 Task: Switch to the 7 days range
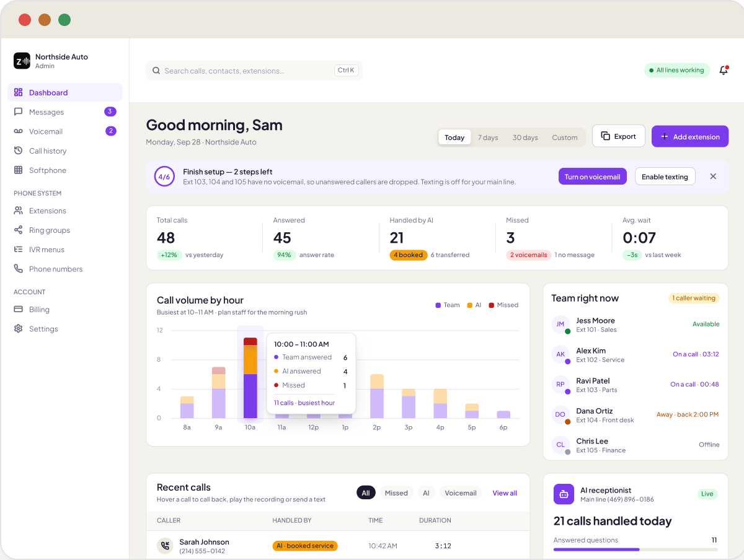click(488, 138)
